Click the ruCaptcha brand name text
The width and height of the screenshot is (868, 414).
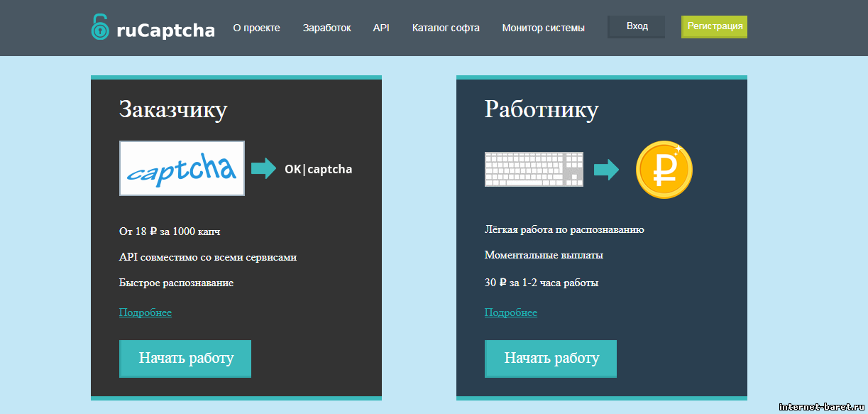[x=165, y=30]
